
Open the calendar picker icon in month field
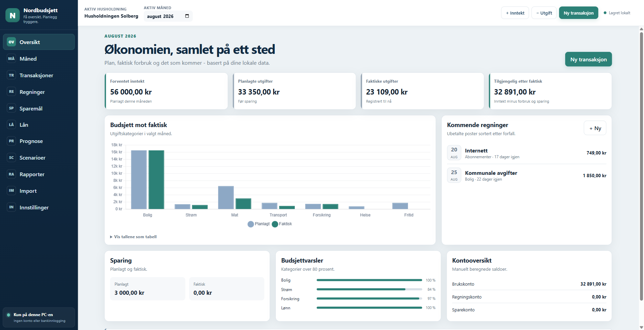coord(187,16)
